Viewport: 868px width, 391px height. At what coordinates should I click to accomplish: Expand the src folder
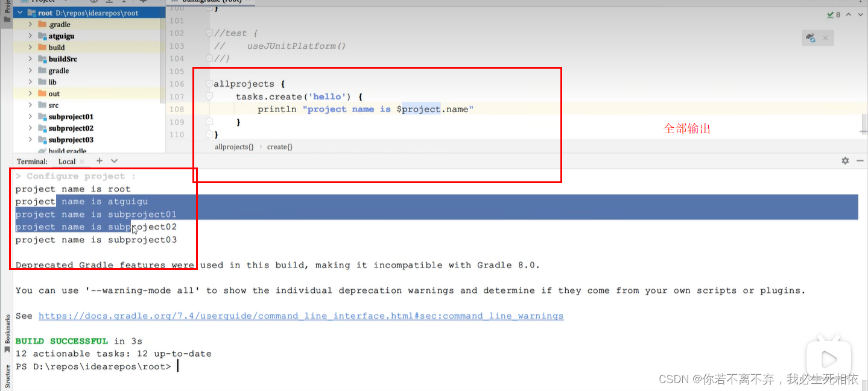coord(30,105)
